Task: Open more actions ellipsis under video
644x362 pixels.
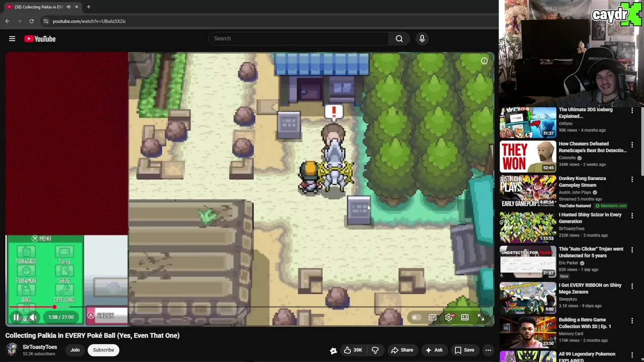Action: coord(488,350)
